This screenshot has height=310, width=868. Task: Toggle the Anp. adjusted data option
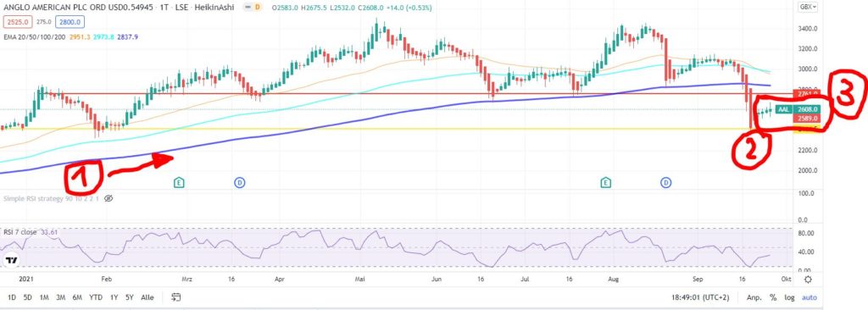coord(754,297)
